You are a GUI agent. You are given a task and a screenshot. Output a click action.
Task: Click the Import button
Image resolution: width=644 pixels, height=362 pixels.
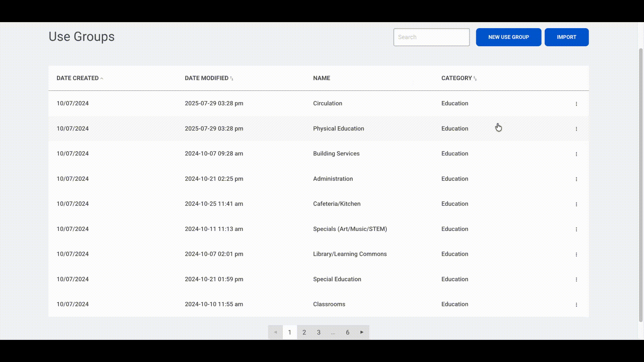click(567, 37)
